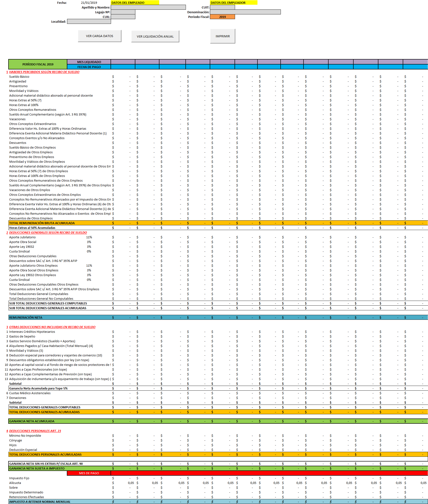This screenshot has height=504, width=428.
Task: Click the IMPRIMIR button
Action: pos(223,36)
